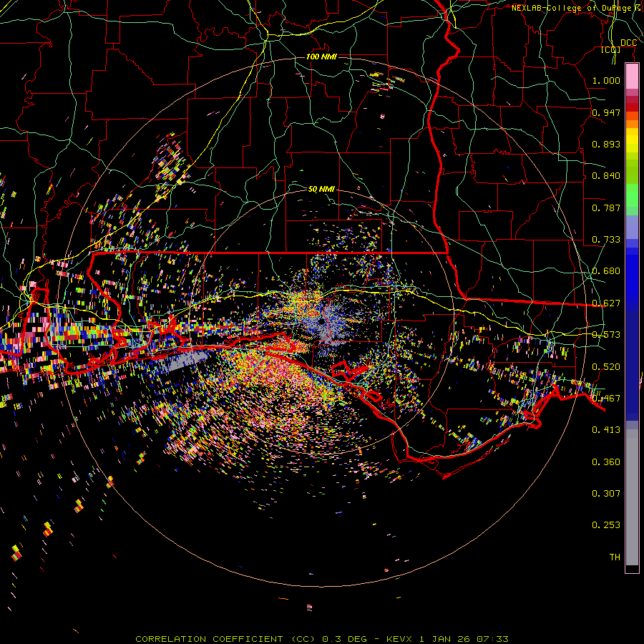Screen dimensions: 644x644
Task: Click the 0.840 legend value
Action: point(606,176)
